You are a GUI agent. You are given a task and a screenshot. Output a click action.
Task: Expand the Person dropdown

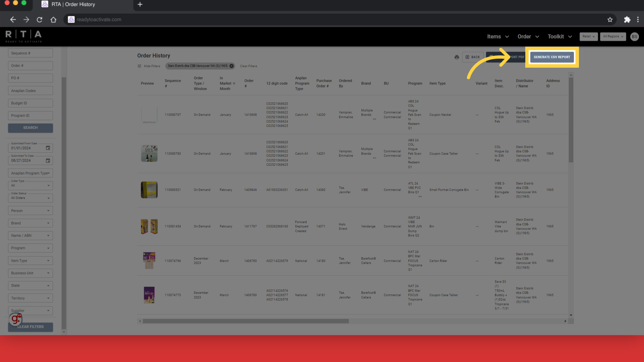(x=30, y=211)
